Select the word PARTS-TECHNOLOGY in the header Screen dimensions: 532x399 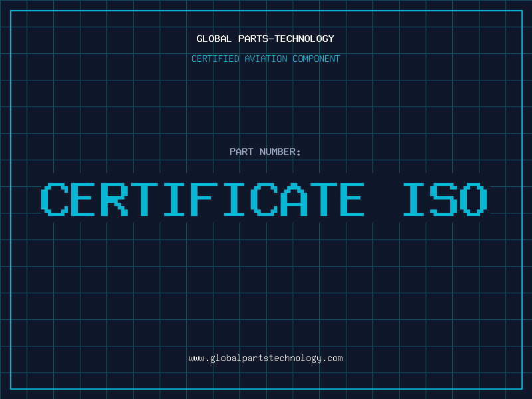pos(285,39)
